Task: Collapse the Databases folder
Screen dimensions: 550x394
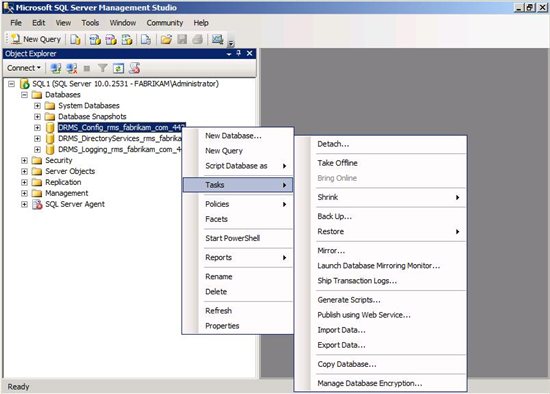Action: 24,95
